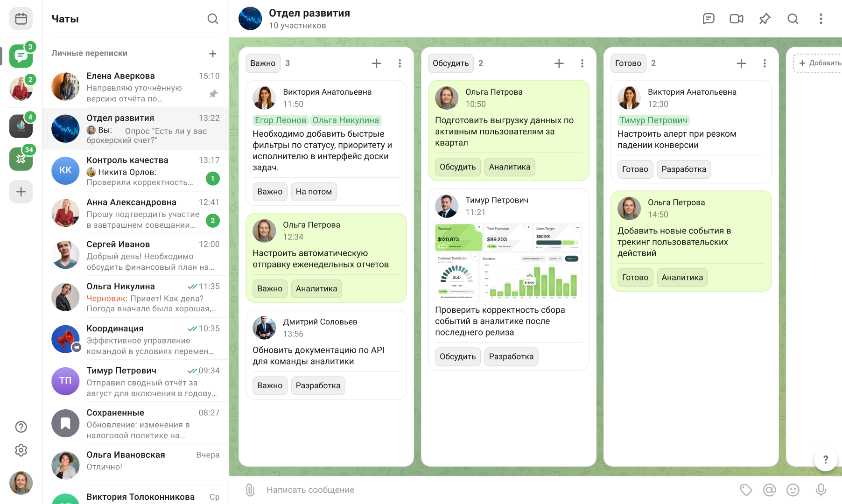842x504 pixels.
Task: Open dashboard image thumbnail in Тимур's card
Action: click(x=508, y=262)
